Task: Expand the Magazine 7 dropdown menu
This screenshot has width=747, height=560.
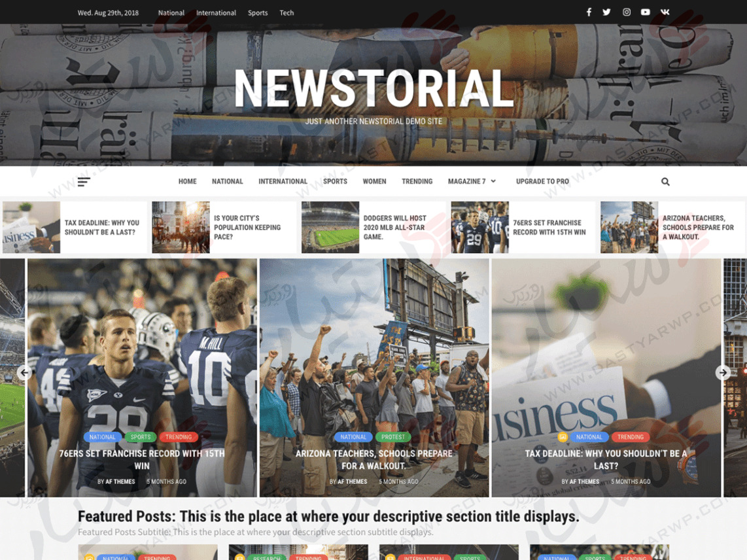Action: tap(472, 182)
